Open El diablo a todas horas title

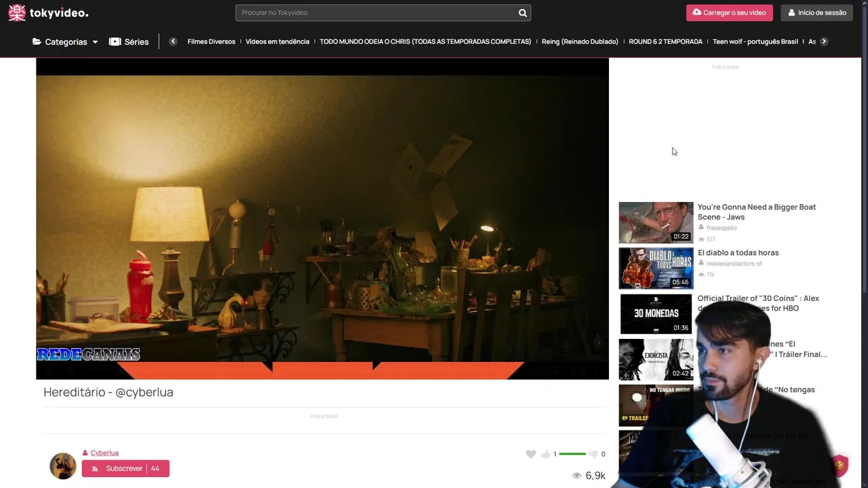pyautogui.click(x=738, y=253)
